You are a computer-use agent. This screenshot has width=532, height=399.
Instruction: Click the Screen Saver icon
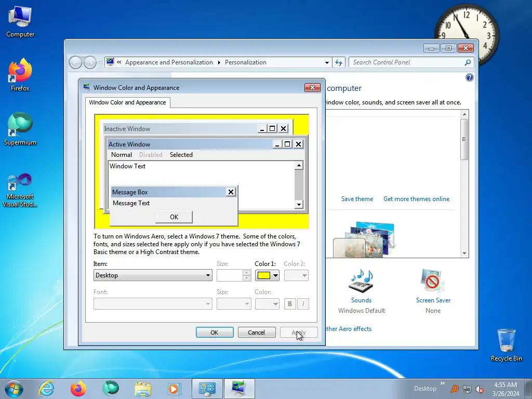pos(432,281)
